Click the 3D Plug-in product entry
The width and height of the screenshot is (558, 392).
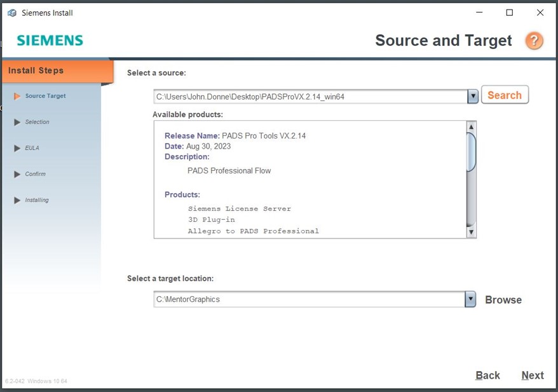(x=212, y=220)
